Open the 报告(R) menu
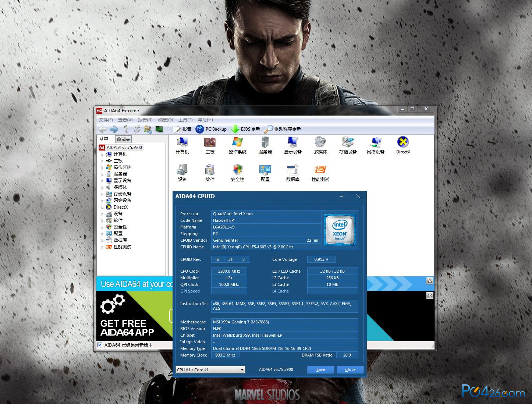The width and height of the screenshot is (532, 404). tap(145, 120)
